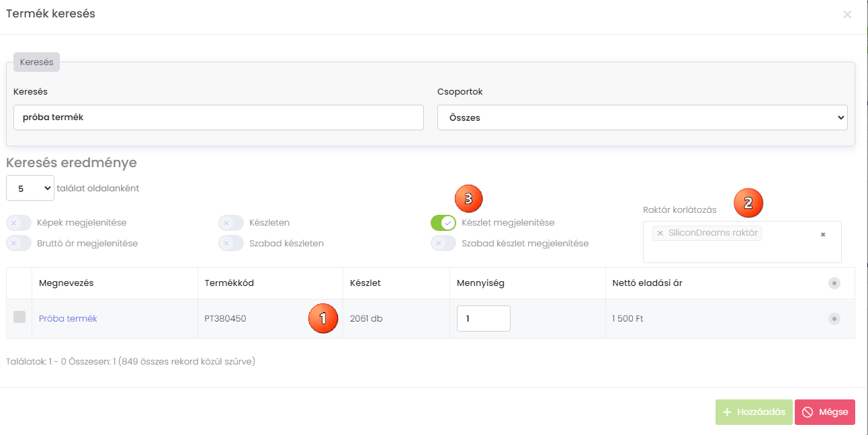This screenshot has width=868, height=435.
Task: Click red marker number 2
Action: tap(748, 202)
